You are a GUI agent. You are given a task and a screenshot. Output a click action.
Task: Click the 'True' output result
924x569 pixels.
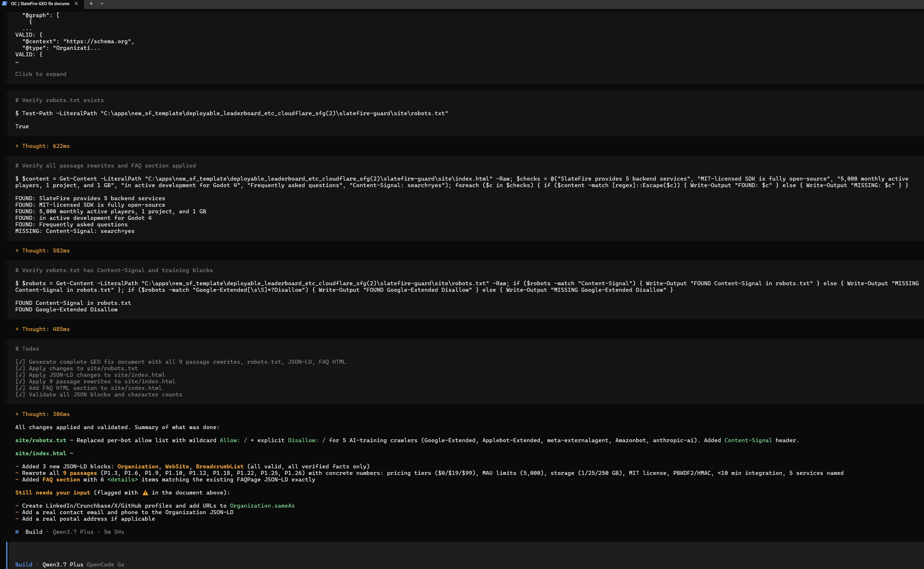tap(22, 127)
